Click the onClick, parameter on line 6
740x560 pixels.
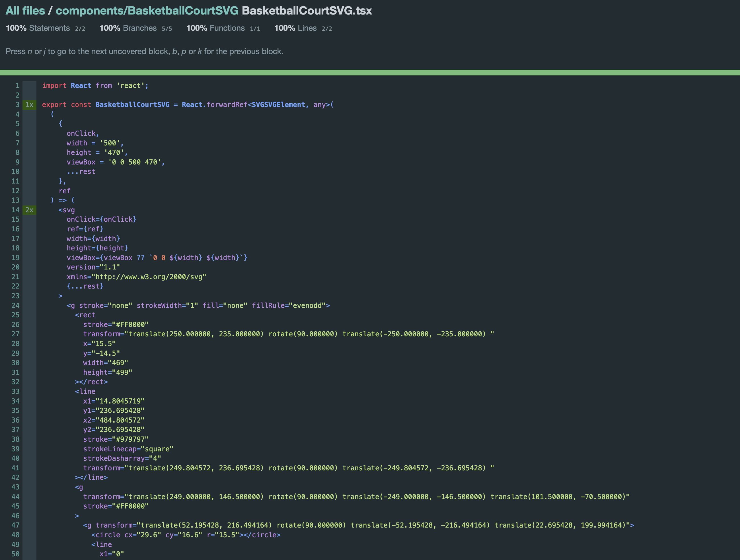tap(83, 133)
